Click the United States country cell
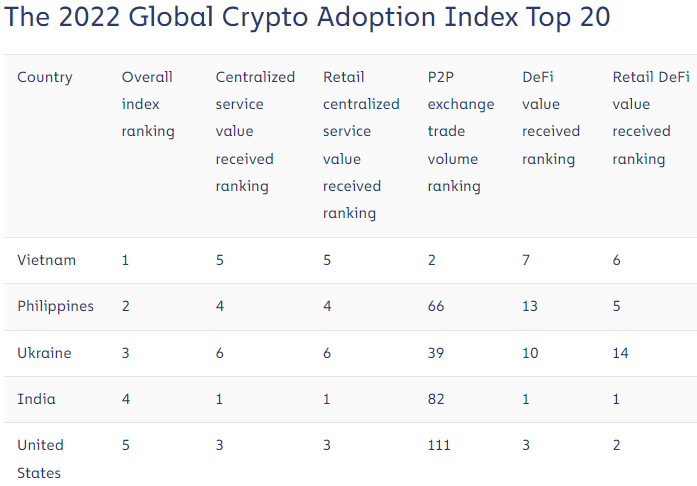The width and height of the screenshot is (697, 486). (40, 458)
